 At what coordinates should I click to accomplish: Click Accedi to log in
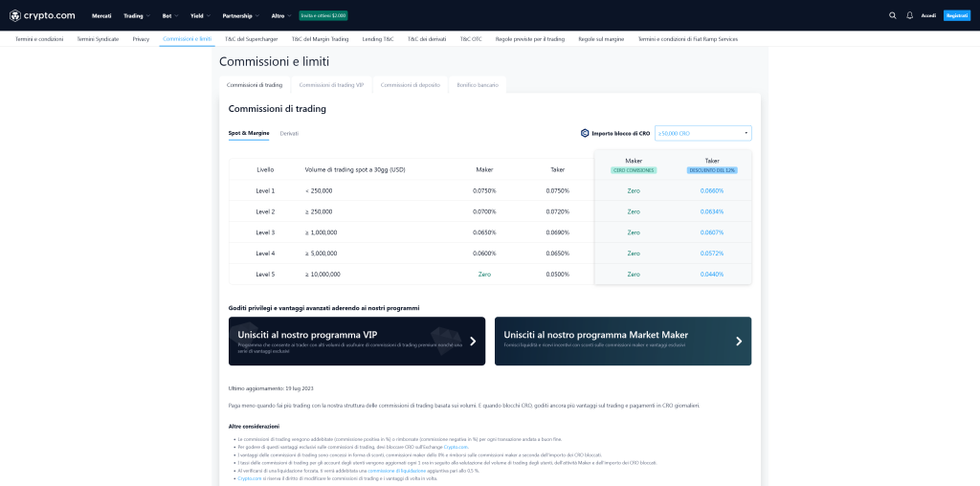click(x=928, y=15)
